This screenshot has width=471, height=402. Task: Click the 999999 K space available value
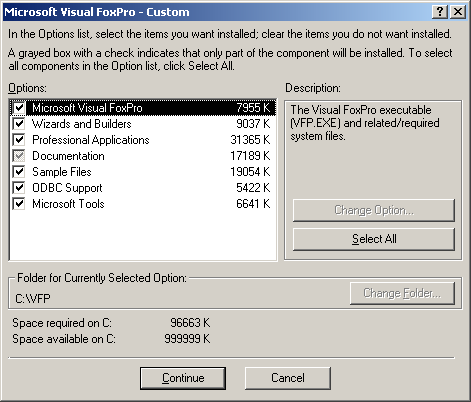click(187, 339)
